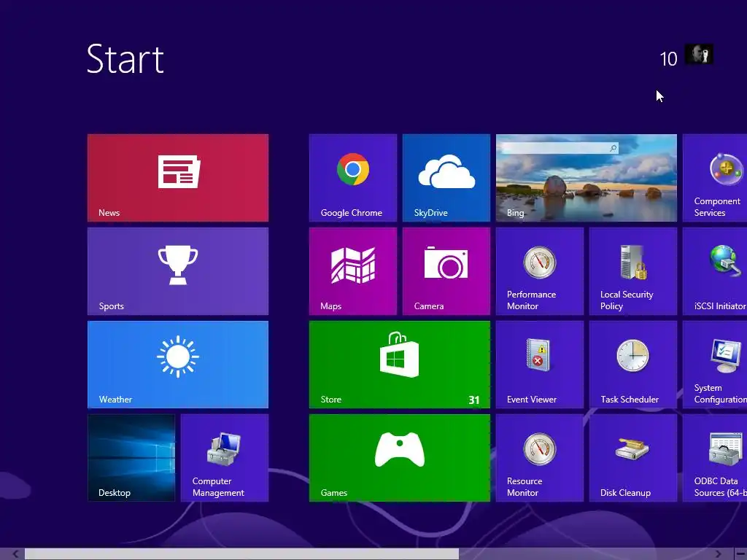This screenshot has width=747, height=560.
Task: Click the zoom-out minus button in corner
Action: click(741, 554)
